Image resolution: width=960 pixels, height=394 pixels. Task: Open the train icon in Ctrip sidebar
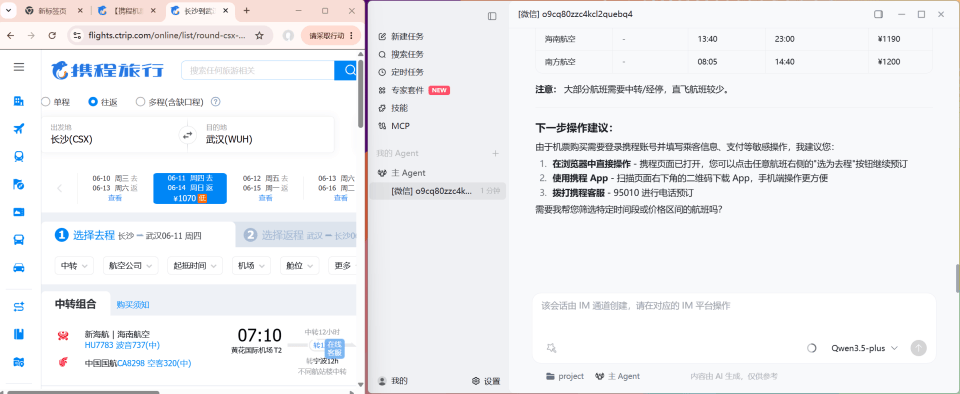click(19, 157)
